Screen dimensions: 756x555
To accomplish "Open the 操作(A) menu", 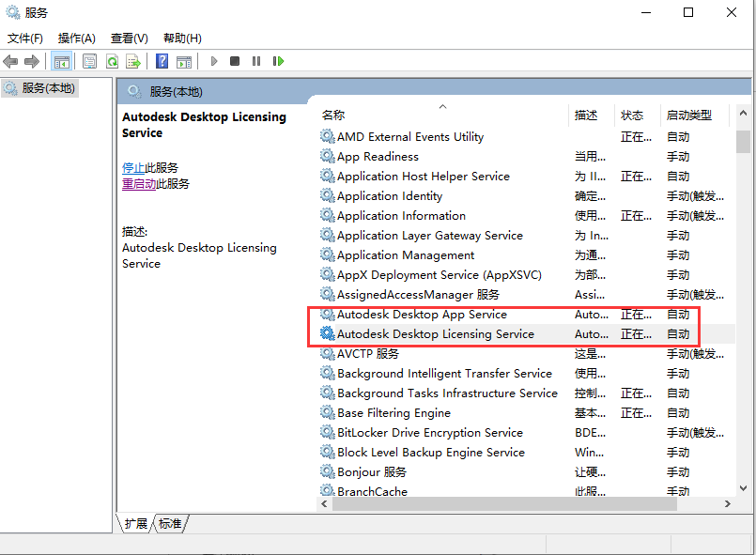I will (x=77, y=39).
